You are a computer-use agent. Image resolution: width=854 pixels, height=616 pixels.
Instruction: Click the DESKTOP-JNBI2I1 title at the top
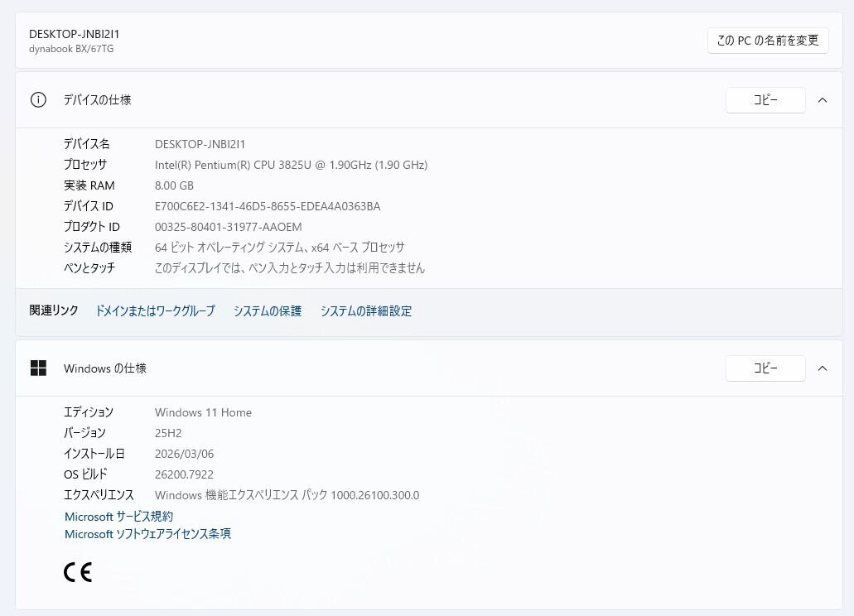[74, 34]
